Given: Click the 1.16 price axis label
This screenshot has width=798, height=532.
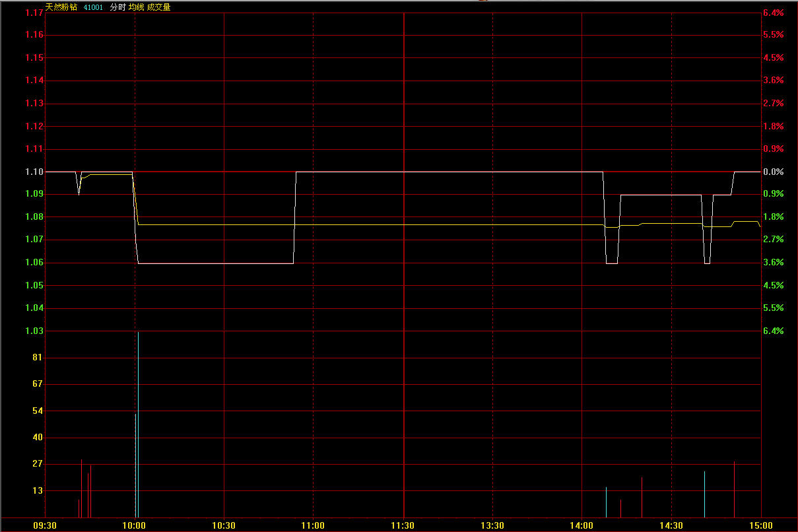Looking at the screenshot, I should coord(34,34).
